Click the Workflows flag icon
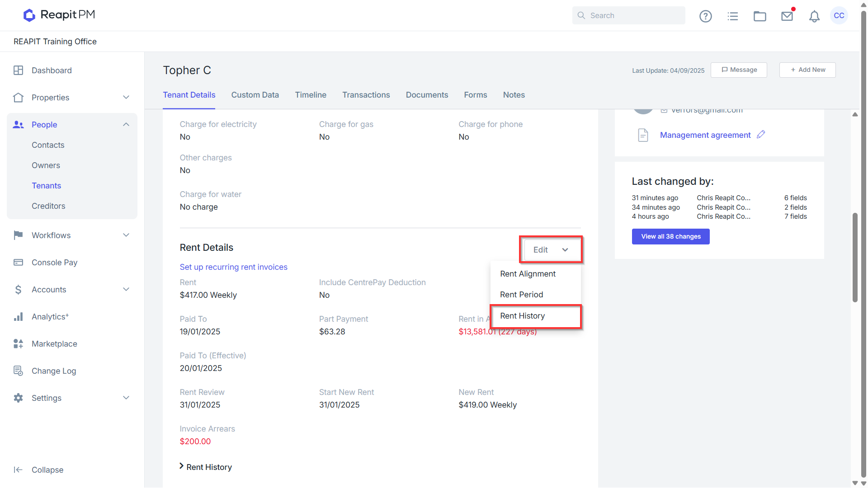 [18, 235]
